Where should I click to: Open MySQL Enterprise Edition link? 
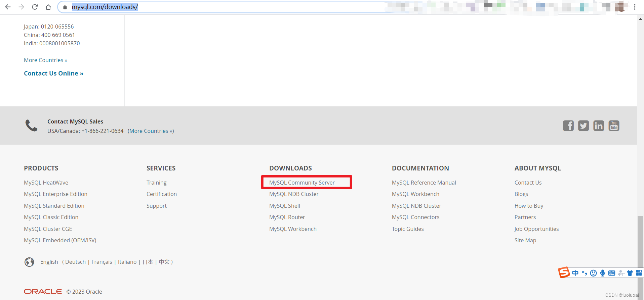click(x=55, y=194)
